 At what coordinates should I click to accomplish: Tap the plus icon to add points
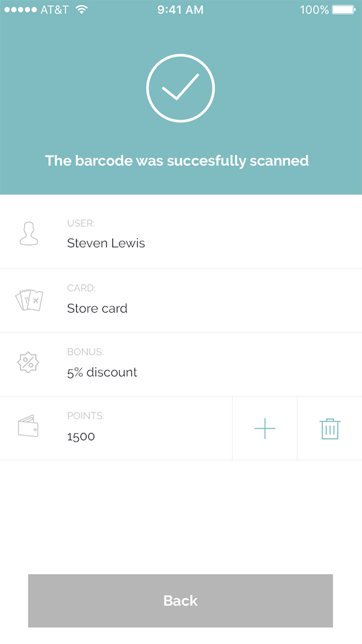(x=265, y=428)
